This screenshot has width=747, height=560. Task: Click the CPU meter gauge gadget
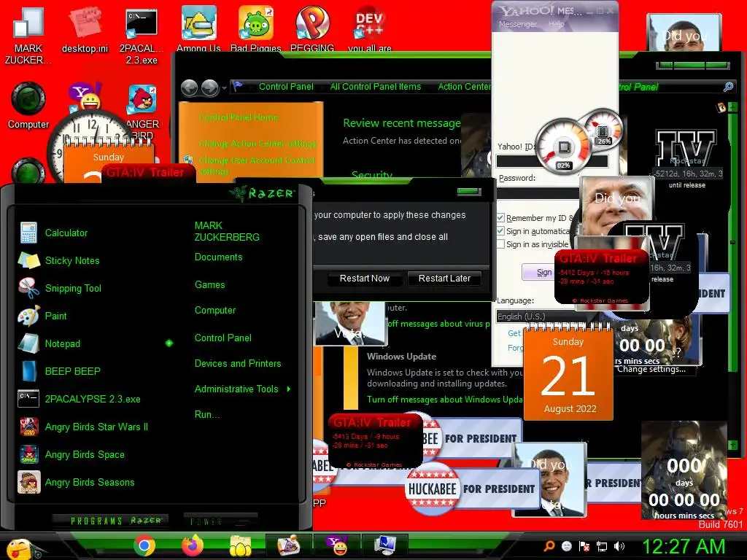coord(565,146)
